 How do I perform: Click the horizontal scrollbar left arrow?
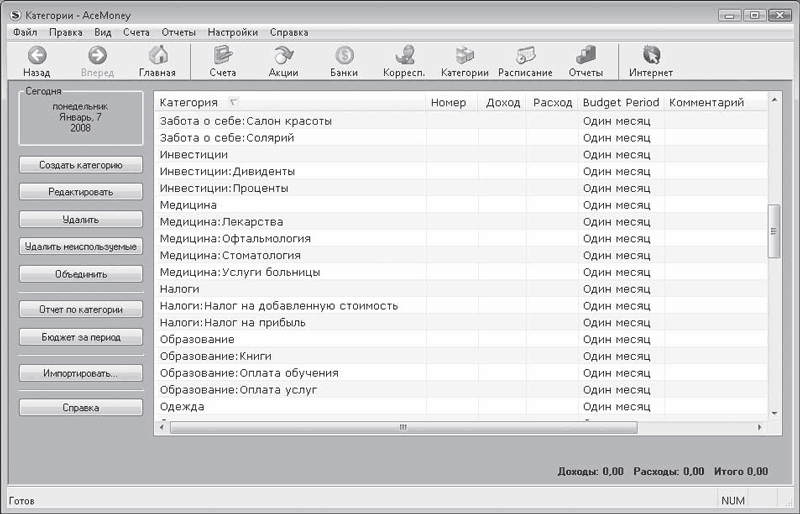[x=162, y=427]
